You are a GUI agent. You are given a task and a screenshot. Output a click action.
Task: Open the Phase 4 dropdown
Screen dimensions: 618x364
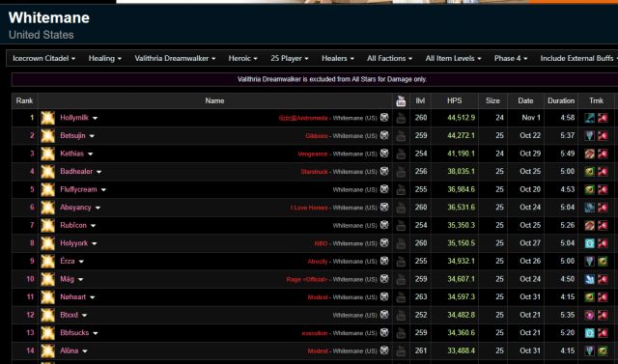click(x=511, y=58)
